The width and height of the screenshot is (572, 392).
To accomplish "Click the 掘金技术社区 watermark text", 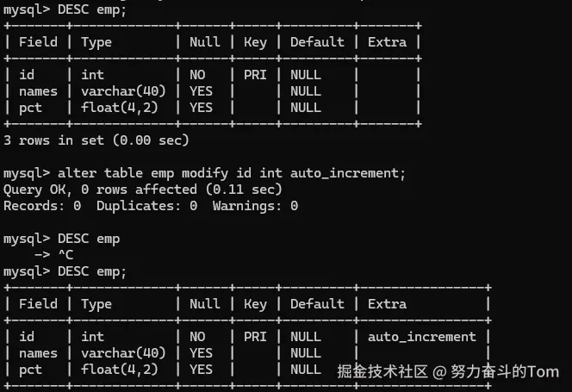I will click(x=382, y=371).
